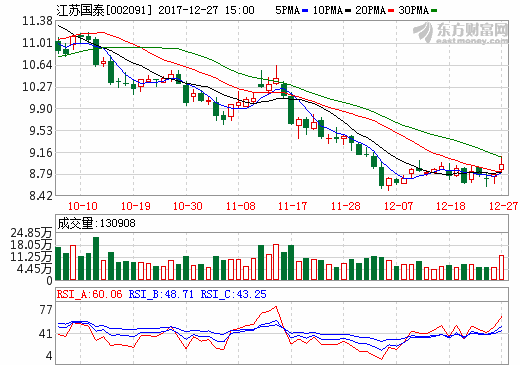Select the stock title 江苏国泰[002091]
The width and height of the screenshot is (520, 365).
(104, 10)
